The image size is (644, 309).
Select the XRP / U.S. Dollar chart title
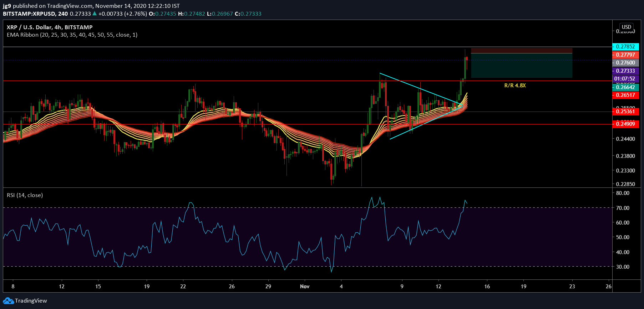50,27
